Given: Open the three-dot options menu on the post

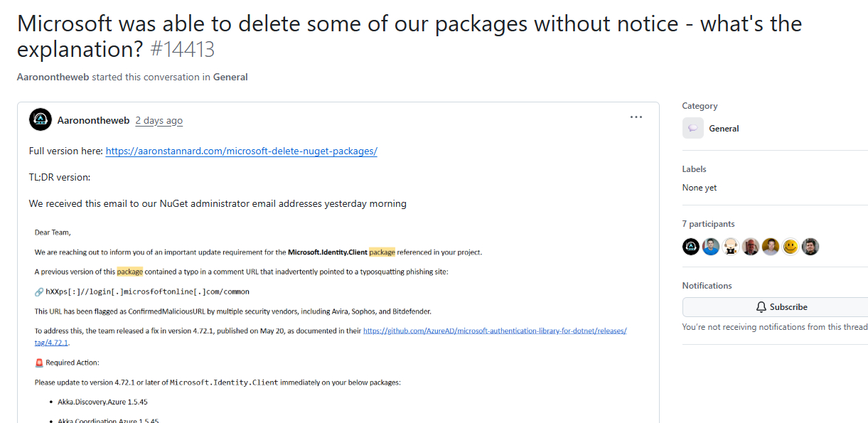Looking at the screenshot, I should [x=636, y=117].
